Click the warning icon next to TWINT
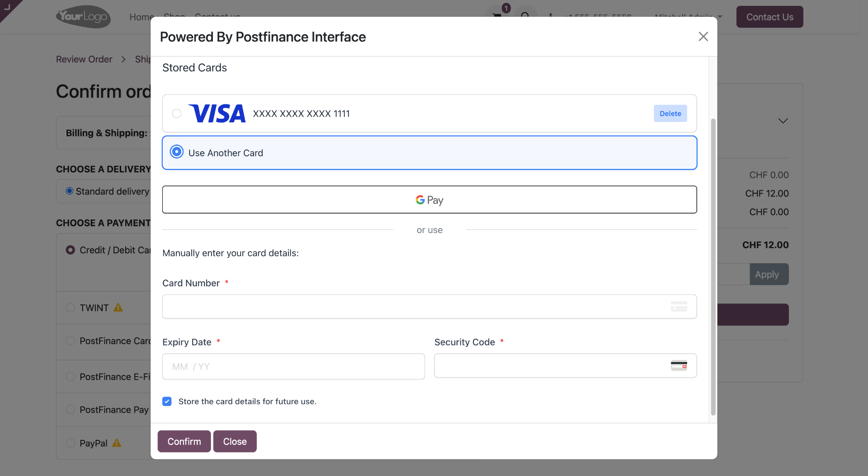Viewport: 868px width, 476px height. (x=118, y=308)
